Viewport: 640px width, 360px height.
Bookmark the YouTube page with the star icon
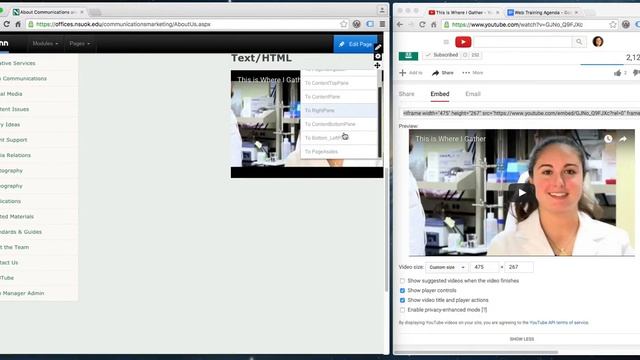pyautogui.click(x=613, y=24)
